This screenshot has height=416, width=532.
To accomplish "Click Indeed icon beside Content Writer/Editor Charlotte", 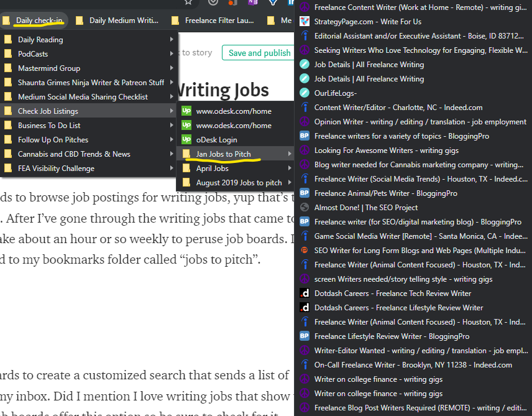I will coord(305,108).
